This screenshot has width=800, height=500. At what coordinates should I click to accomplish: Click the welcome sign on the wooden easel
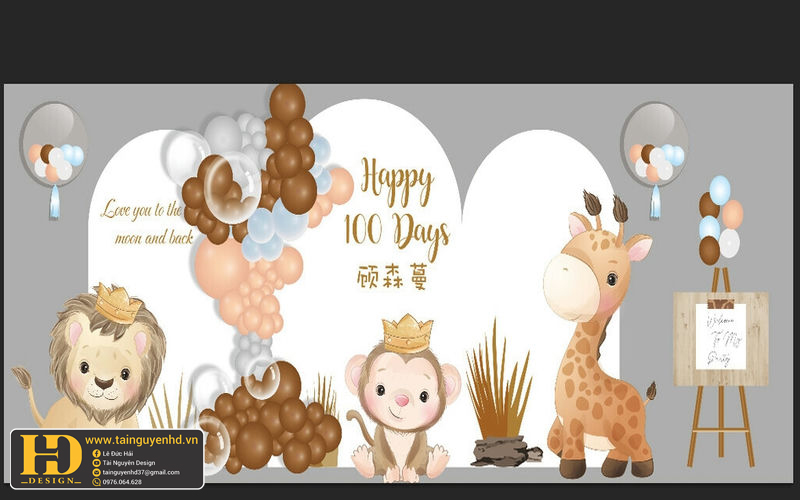(720, 338)
